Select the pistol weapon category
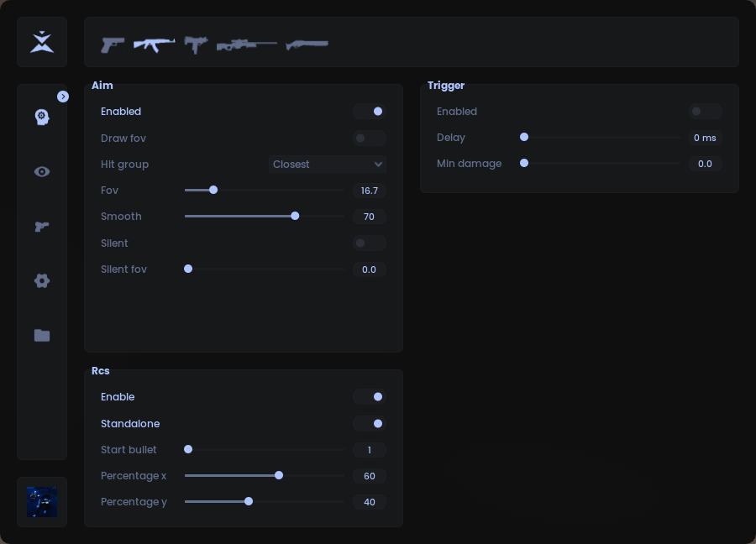This screenshot has height=544, width=756. click(x=113, y=44)
